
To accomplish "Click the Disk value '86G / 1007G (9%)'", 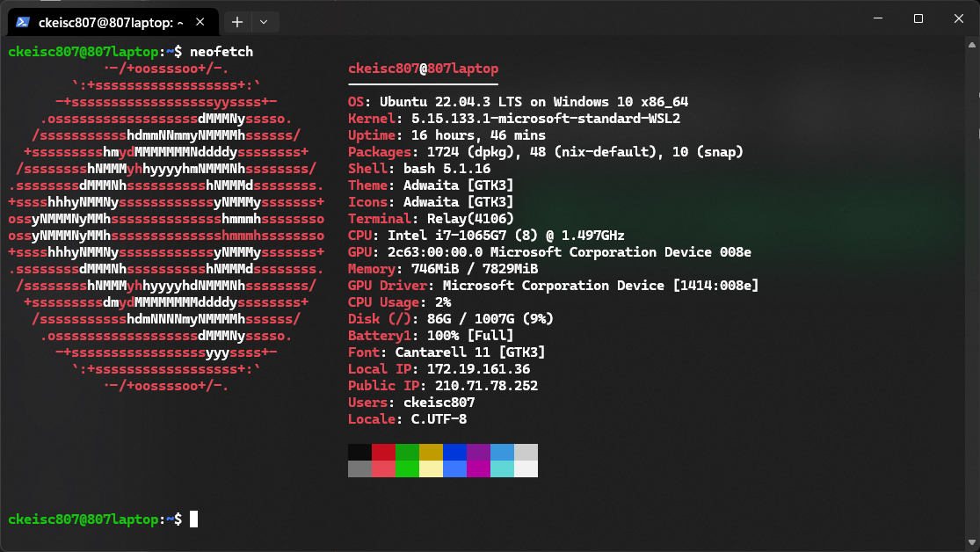I will [490, 319].
